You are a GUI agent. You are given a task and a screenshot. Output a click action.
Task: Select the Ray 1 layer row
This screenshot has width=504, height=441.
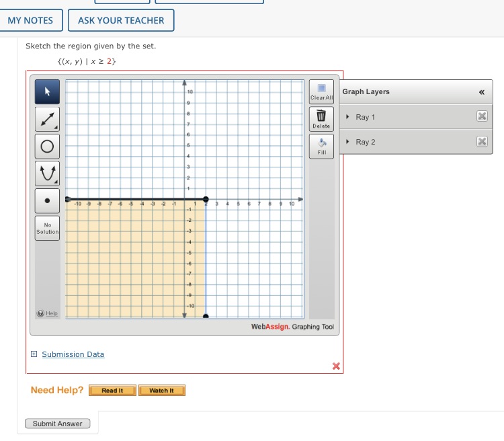pos(416,117)
